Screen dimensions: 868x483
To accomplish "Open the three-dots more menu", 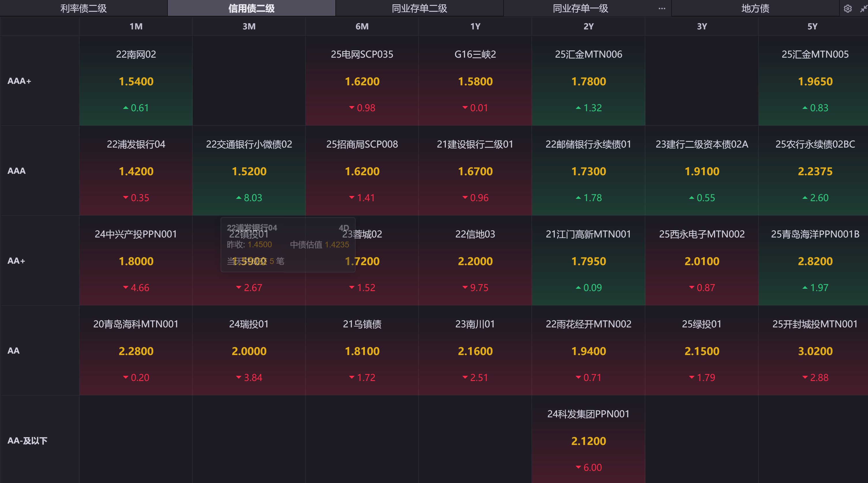I will pyautogui.click(x=662, y=8).
